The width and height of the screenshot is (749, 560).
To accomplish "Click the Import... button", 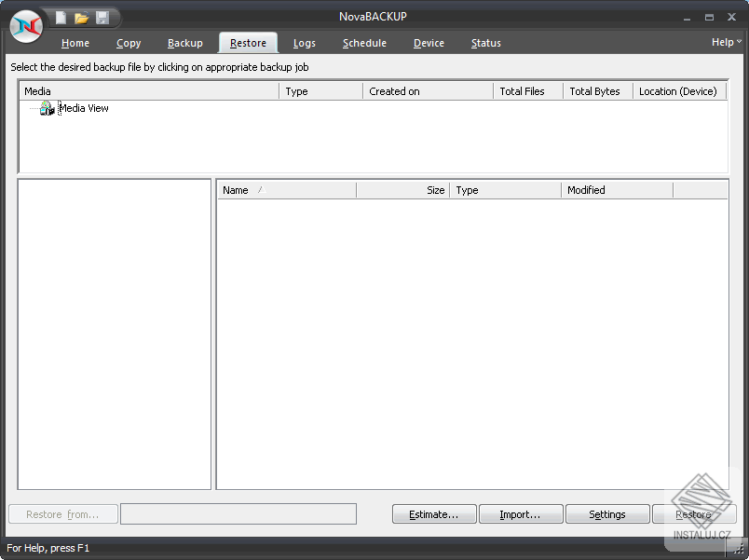I will coord(520,514).
